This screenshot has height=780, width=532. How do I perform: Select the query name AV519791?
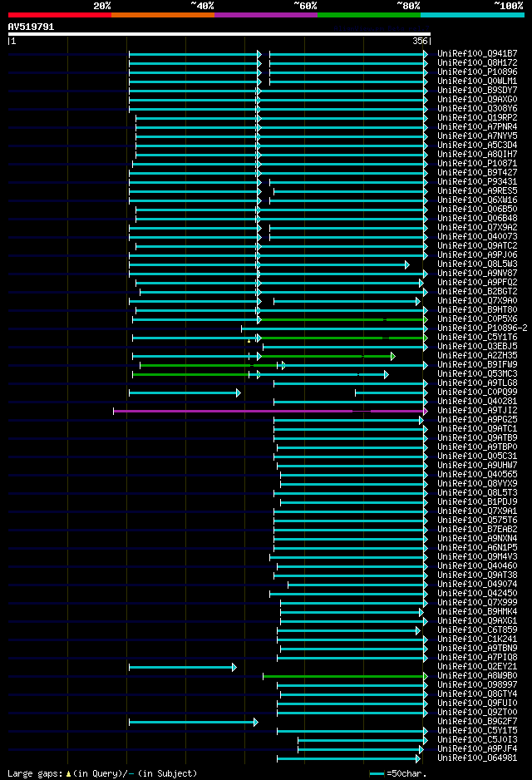click(x=31, y=27)
